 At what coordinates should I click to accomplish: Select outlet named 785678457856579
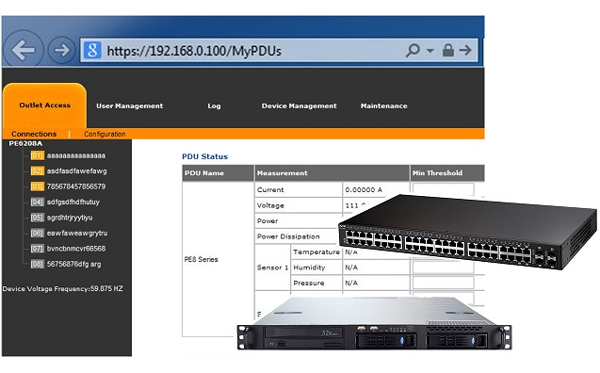point(76,187)
